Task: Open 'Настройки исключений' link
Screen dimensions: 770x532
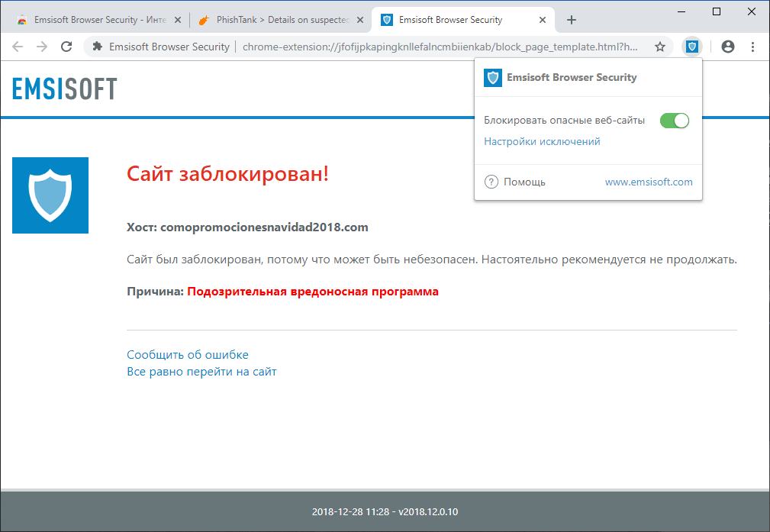Action: [542, 141]
